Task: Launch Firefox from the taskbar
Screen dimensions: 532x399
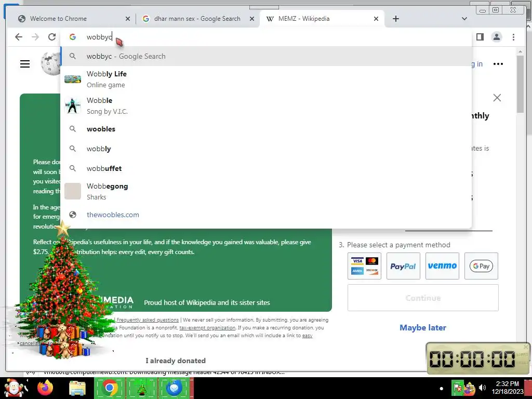Action: click(45, 388)
